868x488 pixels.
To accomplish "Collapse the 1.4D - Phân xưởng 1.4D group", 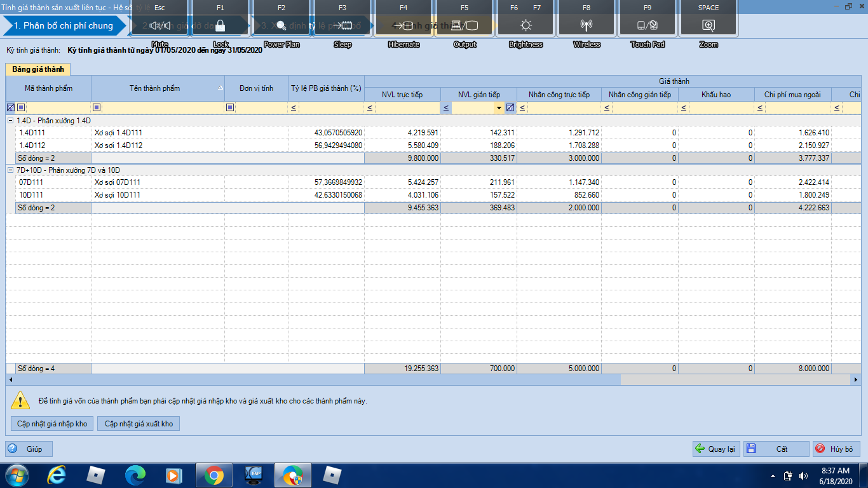I will [10, 121].
